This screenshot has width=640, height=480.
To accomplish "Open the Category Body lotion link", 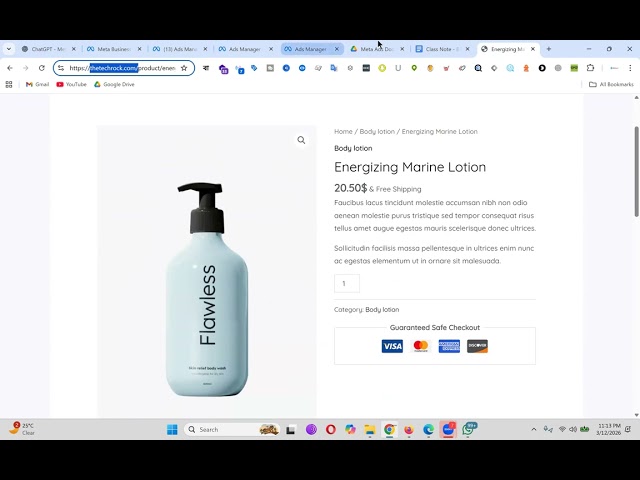I will (x=382, y=309).
